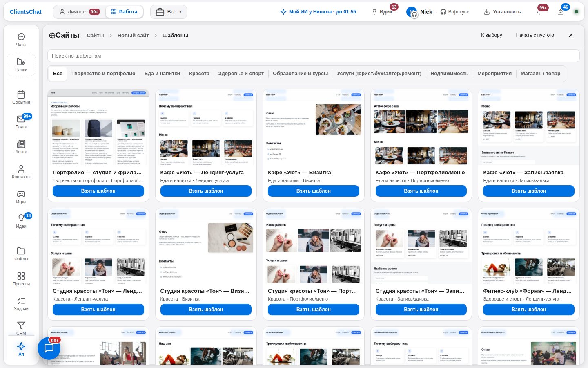588x368 pixels.
Task: Click the green status indicator dot
Action: pos(577,12)
